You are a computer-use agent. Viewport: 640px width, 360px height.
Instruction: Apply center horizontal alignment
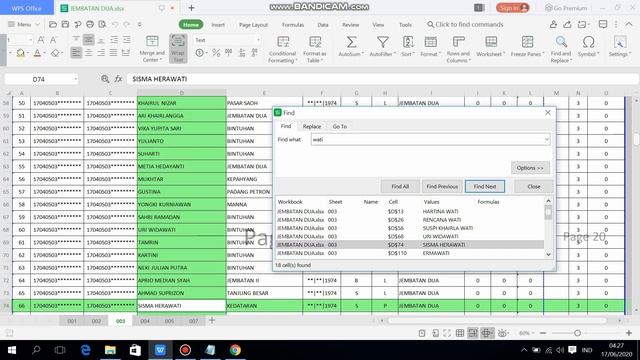(x=89, y=53)
